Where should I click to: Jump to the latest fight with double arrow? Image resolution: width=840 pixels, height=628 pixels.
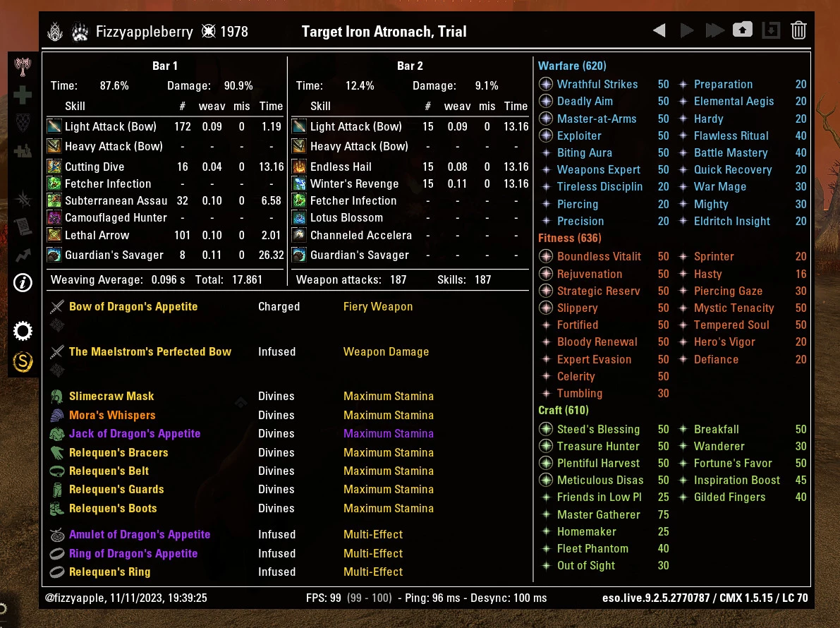714,30
